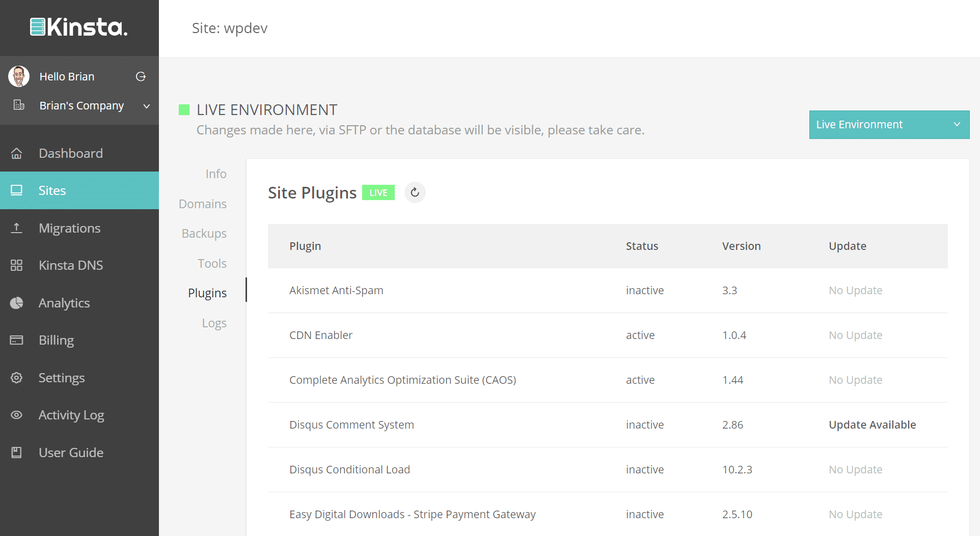
Task: Open Analytics in the sidebar
Action: tap(79, 303)
